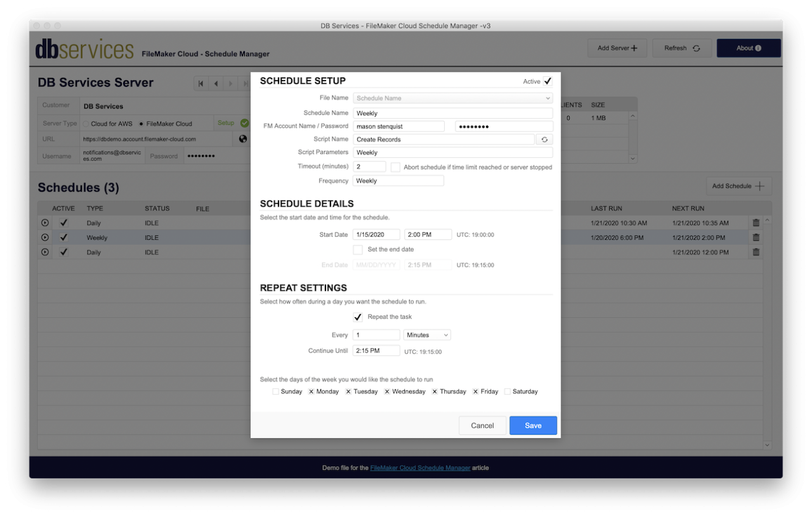
Task: Click the Start Date field 1/15/2020
Action: coord(376,235)
